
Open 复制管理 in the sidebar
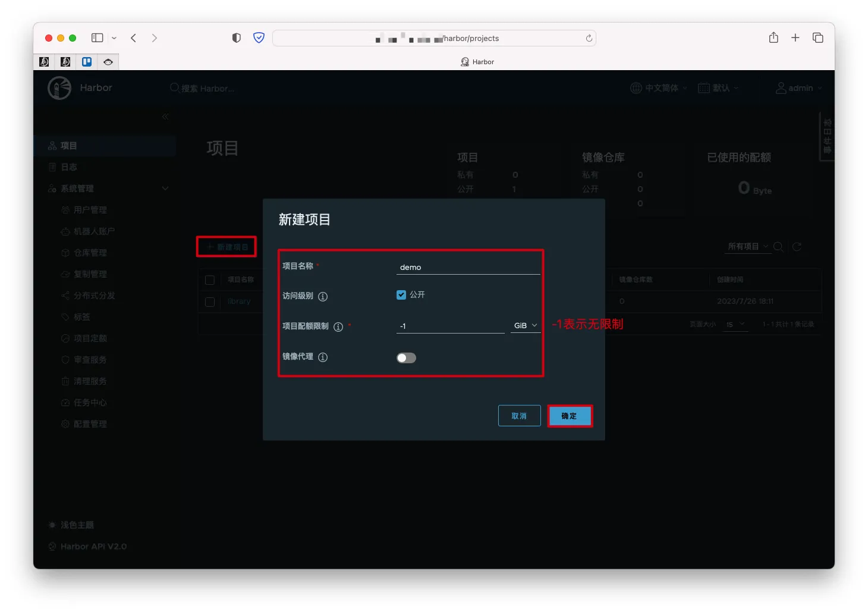(x=90, y=274)
